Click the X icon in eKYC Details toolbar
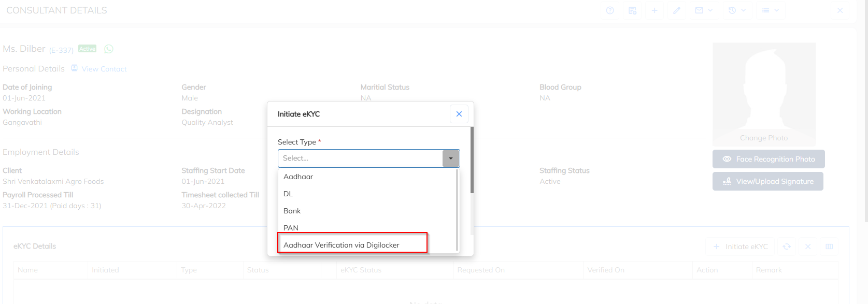Viewport: 868px width, 304px height. tap(808, 247)
